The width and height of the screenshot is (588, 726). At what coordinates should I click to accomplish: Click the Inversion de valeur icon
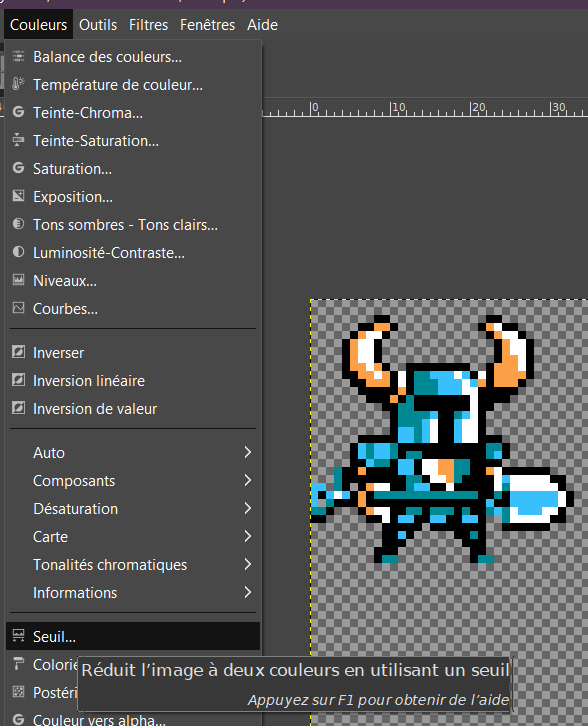(19, 408)
